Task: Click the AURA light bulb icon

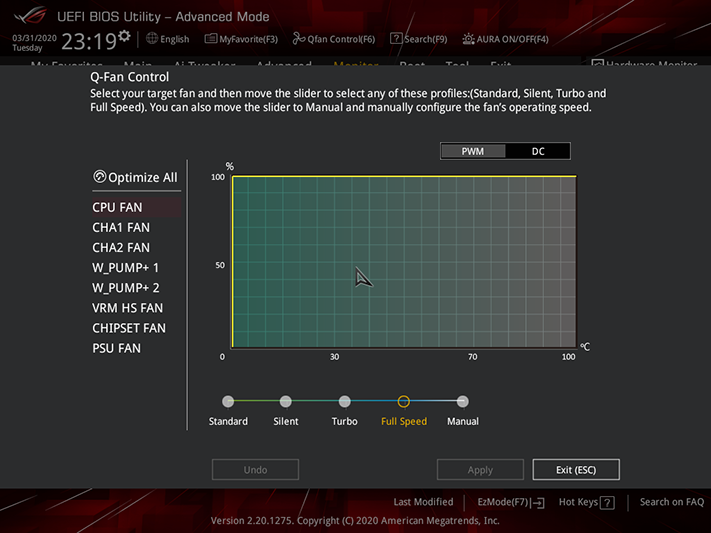Action: pyautogui.click(x=468, y=39)
